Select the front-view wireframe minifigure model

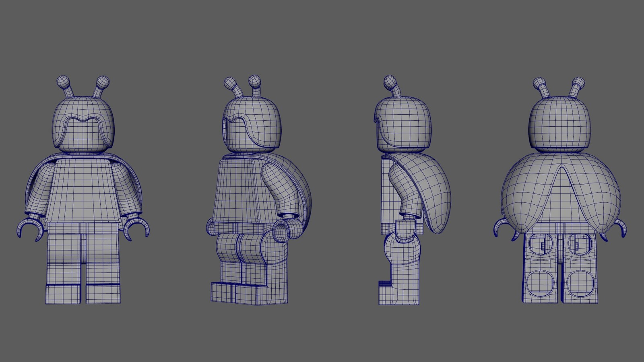pos(83,189)
